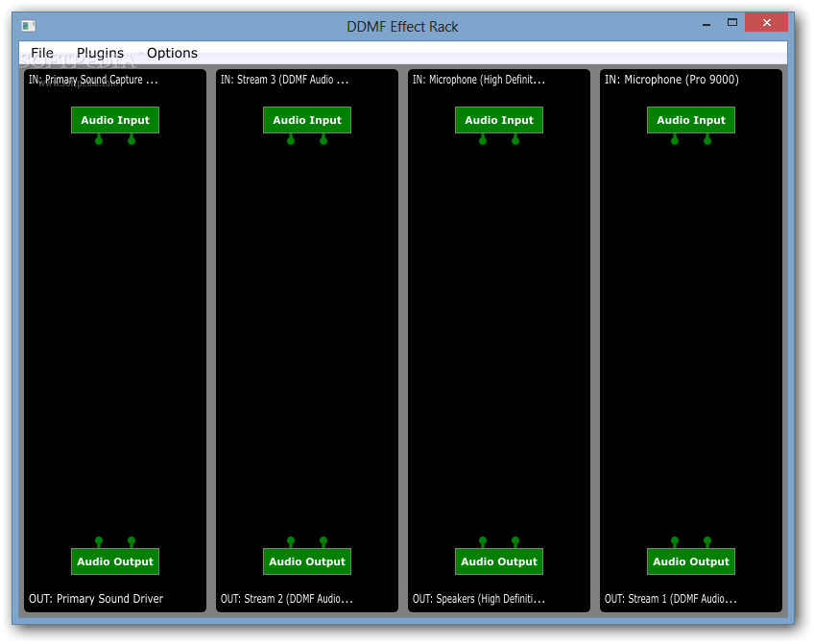Image resolution: width=814 pixels, height=644 pixels.
Task: Select Audio Input node in Primary Sound Capture rack
Action: (115, 120)
